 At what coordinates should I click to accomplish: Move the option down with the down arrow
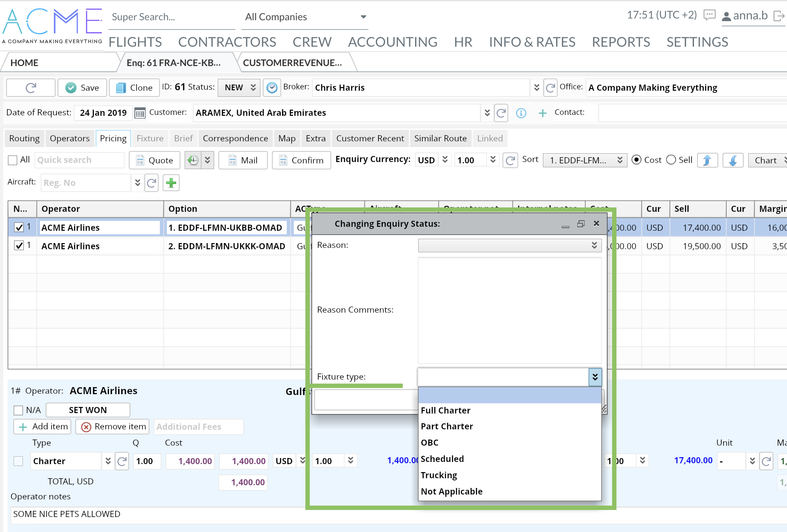point(732,160)
